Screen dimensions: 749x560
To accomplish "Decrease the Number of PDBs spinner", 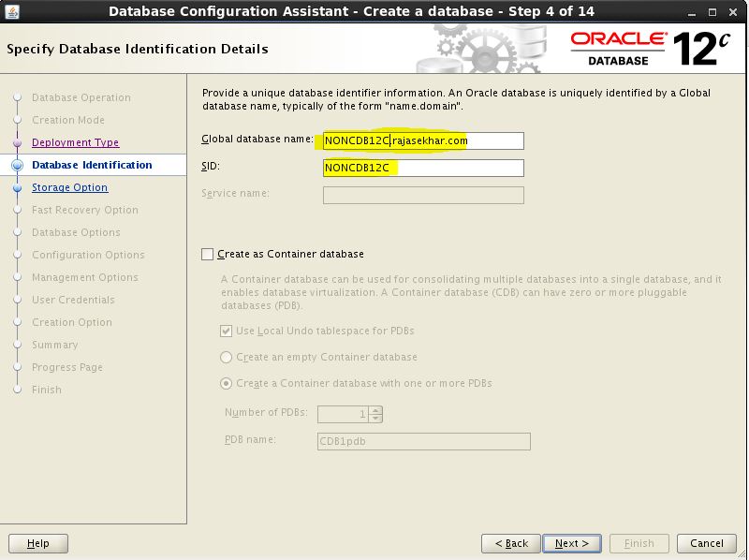I will pyautogui.click(x=375, y=418).
